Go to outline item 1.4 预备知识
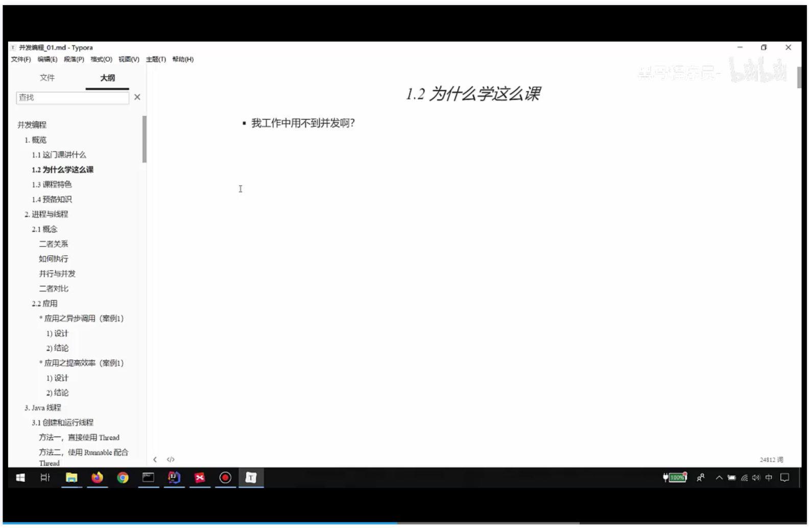 52,200
